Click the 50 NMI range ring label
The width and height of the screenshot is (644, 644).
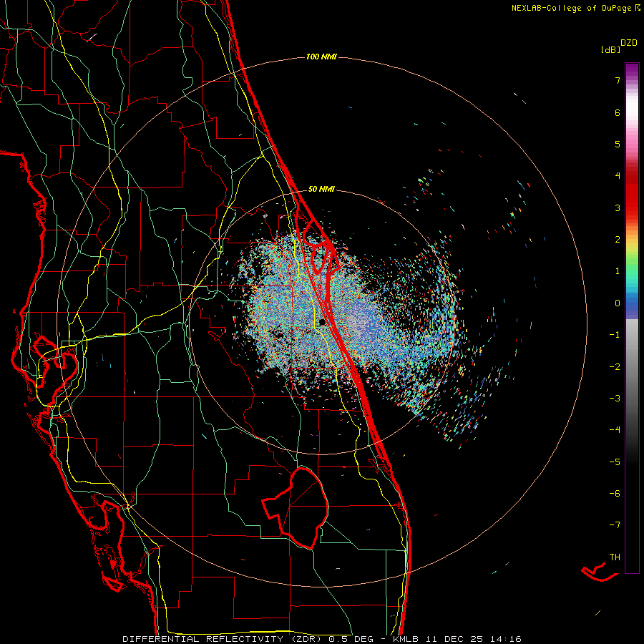point(321,189)
